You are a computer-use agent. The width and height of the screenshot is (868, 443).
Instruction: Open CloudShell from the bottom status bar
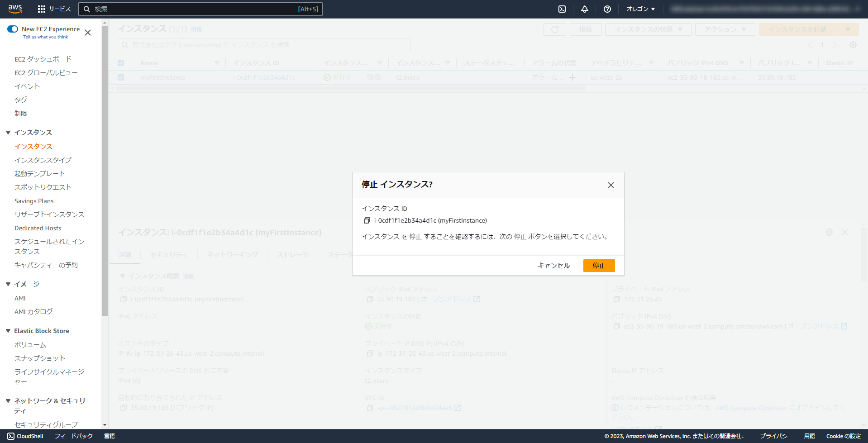[x=25, y=436]
